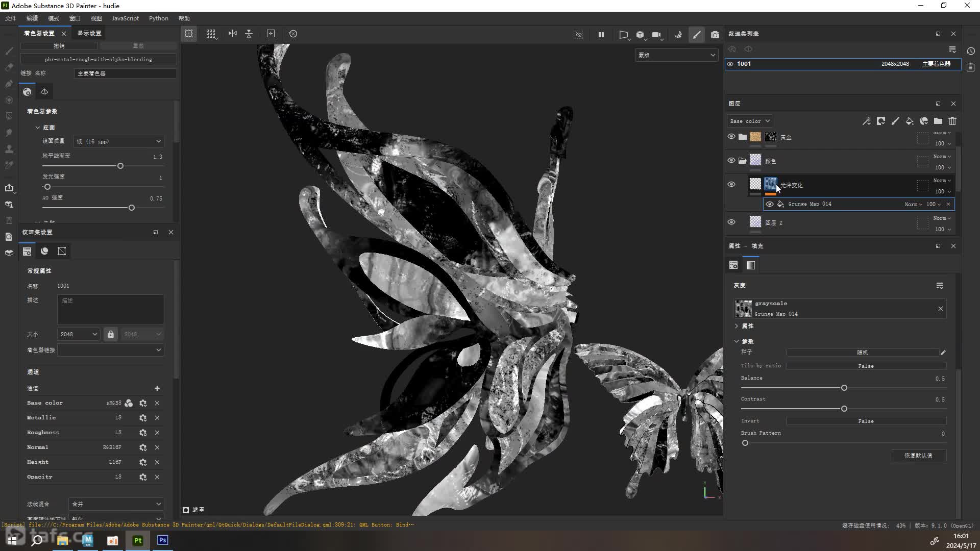The height and width of the screenshot is (551, 980).
Task: Hide the 黄金 folder layer
Action: click(731, 137)
